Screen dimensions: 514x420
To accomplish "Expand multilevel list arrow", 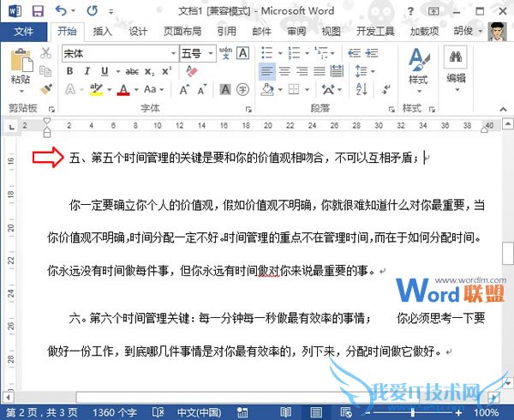I will 332,53.
